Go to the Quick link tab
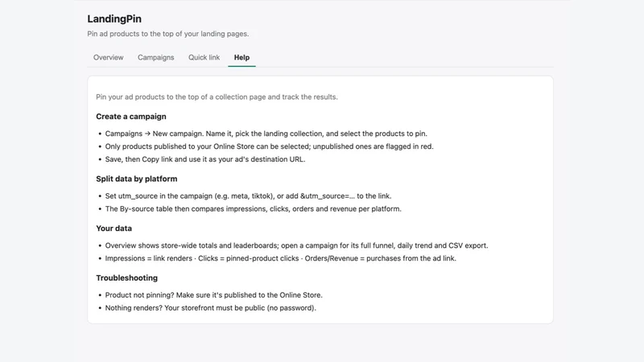 point(204,57)
